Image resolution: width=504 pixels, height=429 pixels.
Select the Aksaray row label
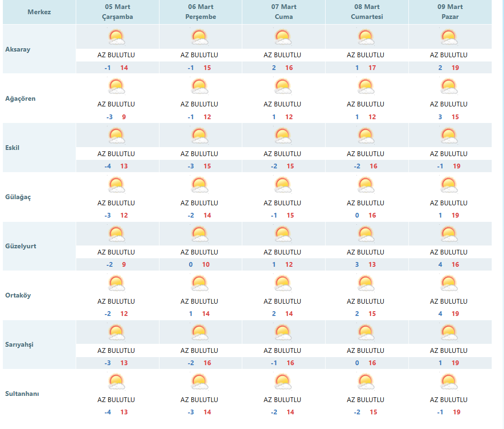(x=18, y=49)
